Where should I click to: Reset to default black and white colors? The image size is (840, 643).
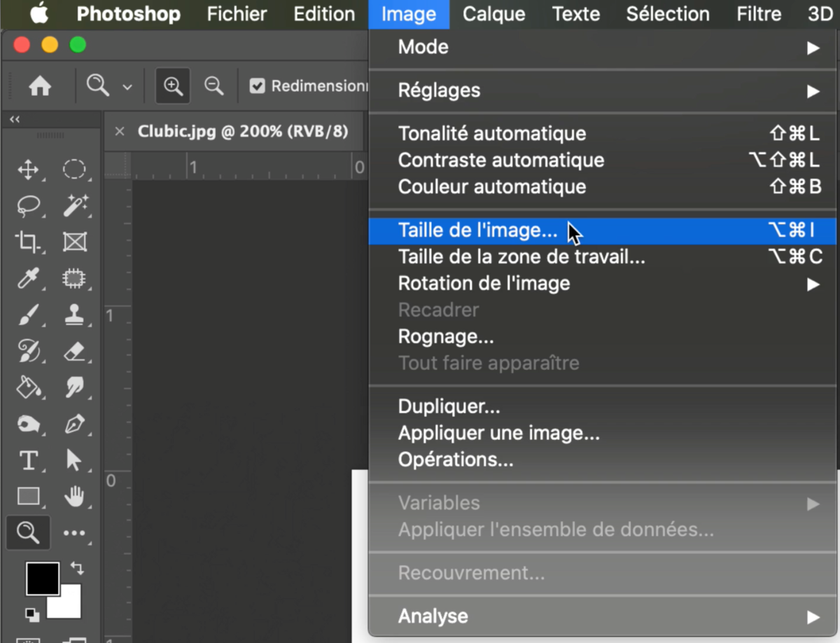click(32, 614)
